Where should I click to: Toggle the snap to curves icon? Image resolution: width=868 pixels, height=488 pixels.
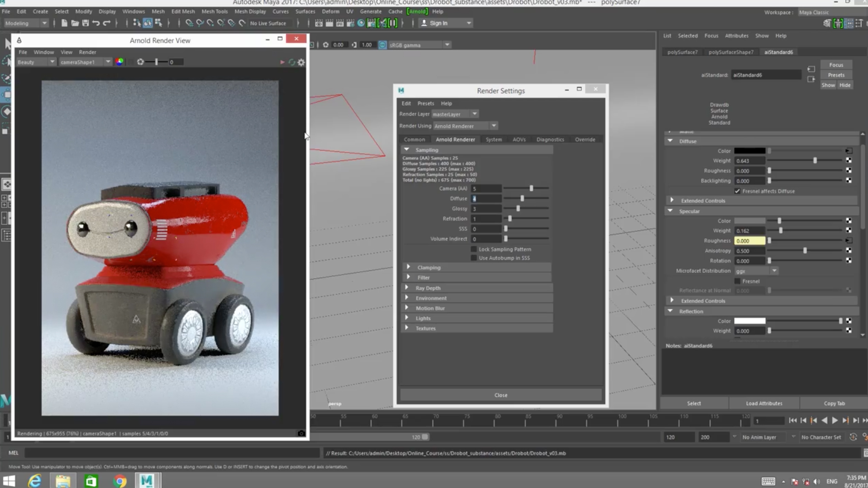[199, 23]
